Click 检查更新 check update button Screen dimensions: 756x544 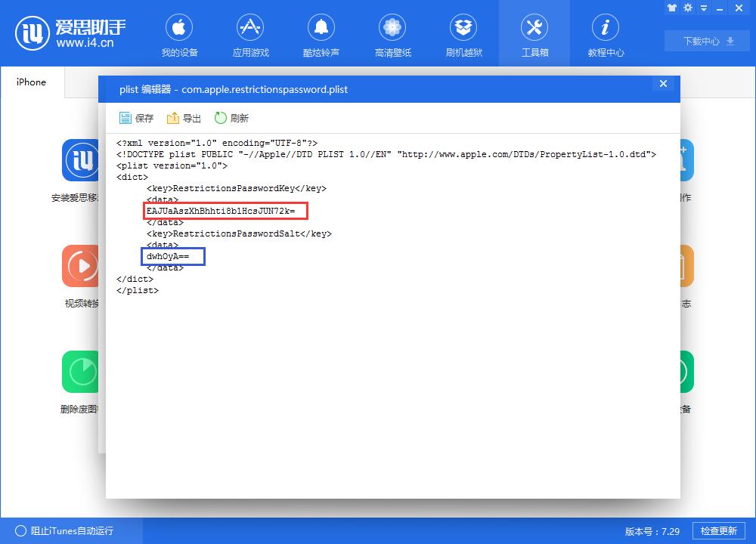click(719, 531)
